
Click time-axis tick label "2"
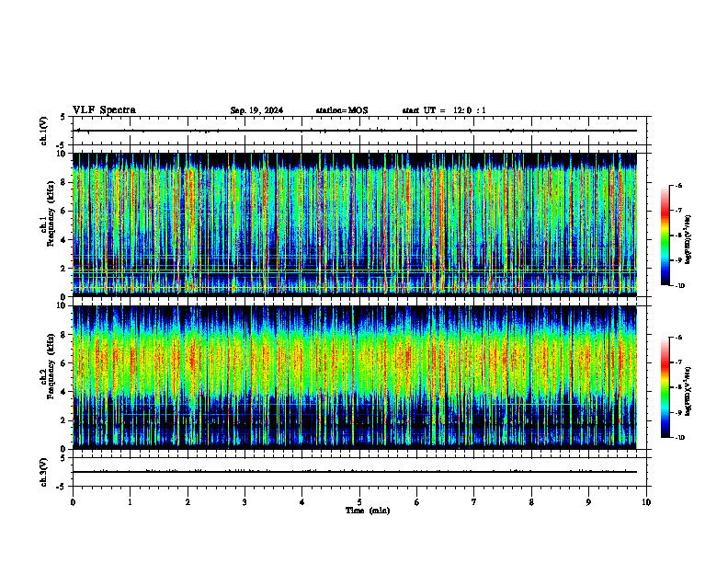[188, 502]
